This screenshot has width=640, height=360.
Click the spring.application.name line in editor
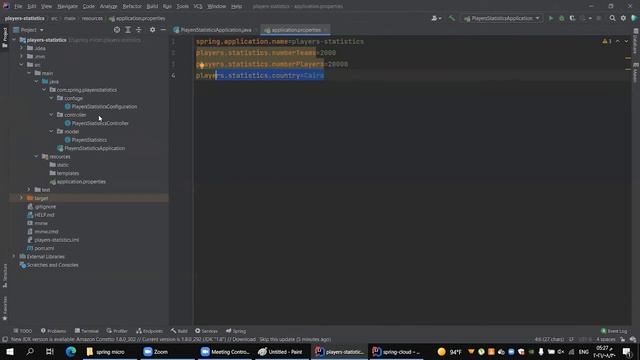(280, 42)
